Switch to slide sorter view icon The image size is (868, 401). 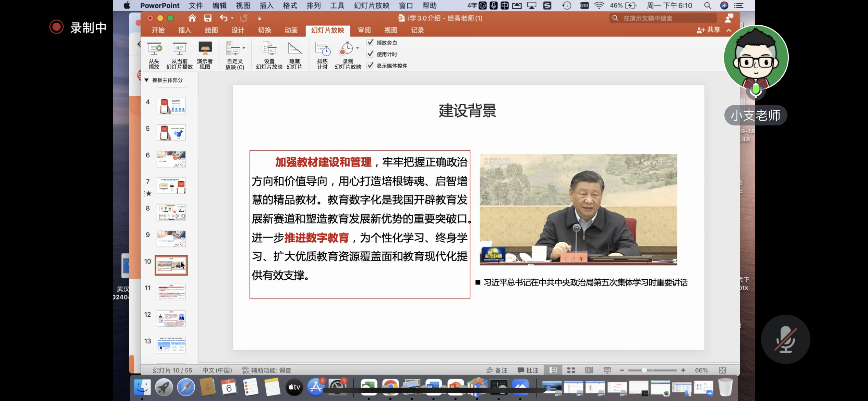tap(571, 370)
